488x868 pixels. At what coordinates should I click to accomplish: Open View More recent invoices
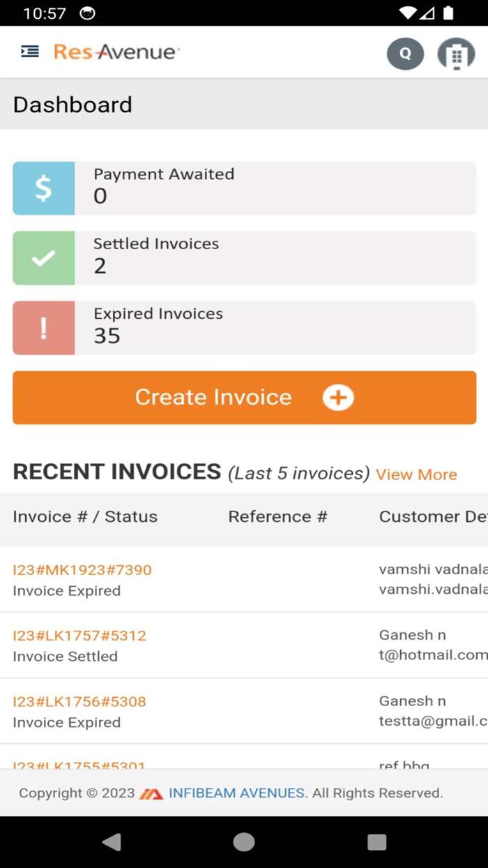(416, 474)
